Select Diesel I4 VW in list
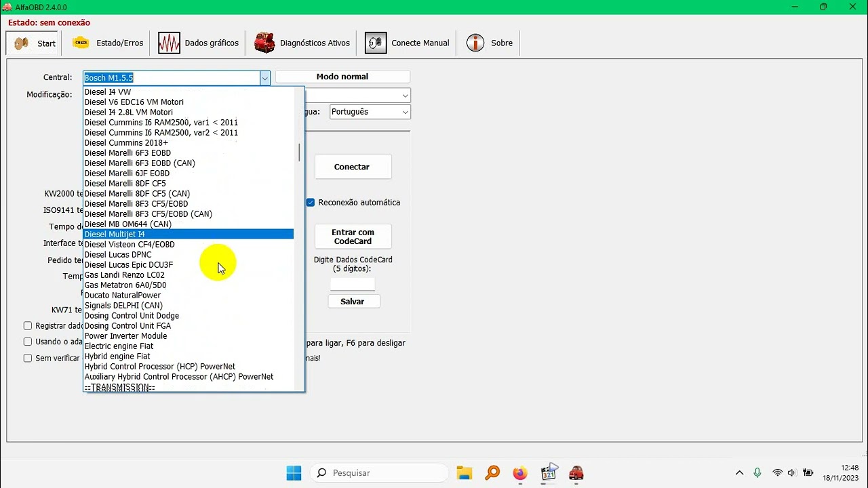Viewport: 868px width, 488px height. [x=189, y=92]
